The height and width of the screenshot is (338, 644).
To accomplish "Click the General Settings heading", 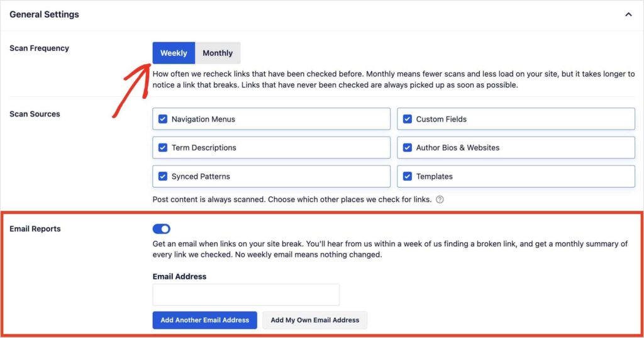I will pyautogui.click(x=45, y=14).
